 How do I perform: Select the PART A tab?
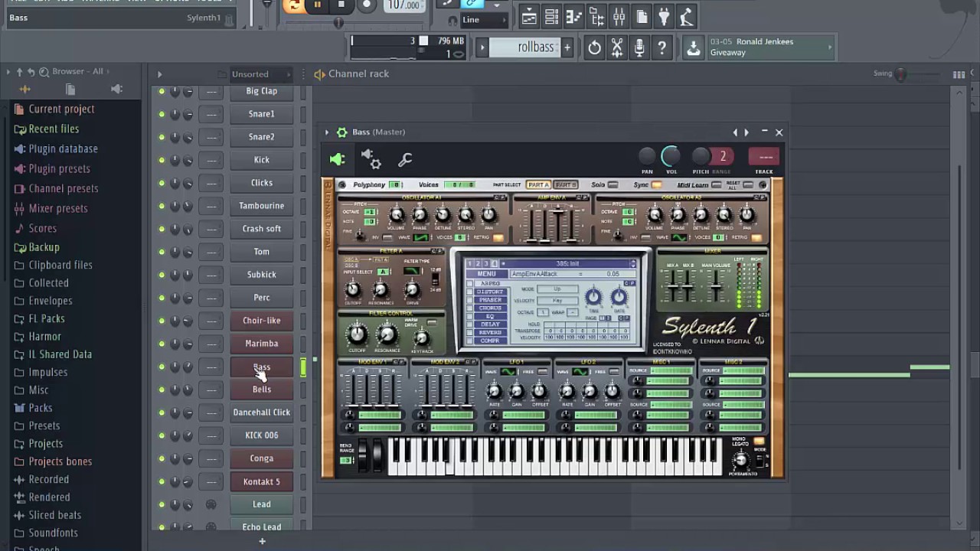point(538,185)
